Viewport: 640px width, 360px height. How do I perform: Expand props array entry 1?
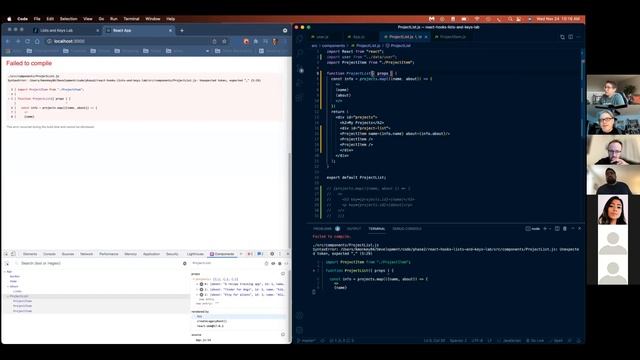click(197, 289)
